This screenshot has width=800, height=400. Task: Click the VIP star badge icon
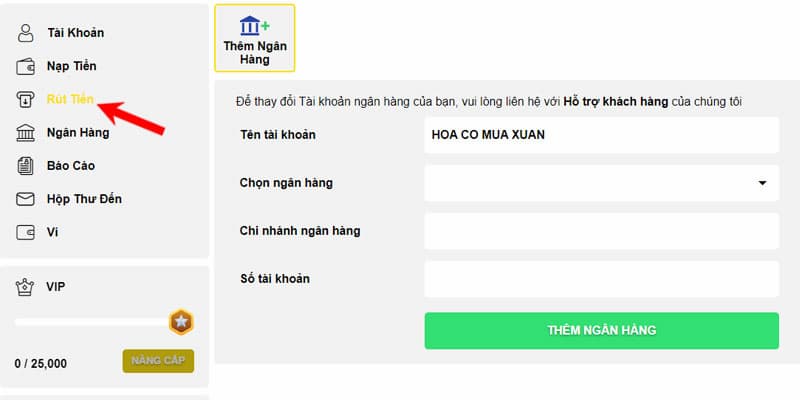pyautogui.click(x=181, y=322)
